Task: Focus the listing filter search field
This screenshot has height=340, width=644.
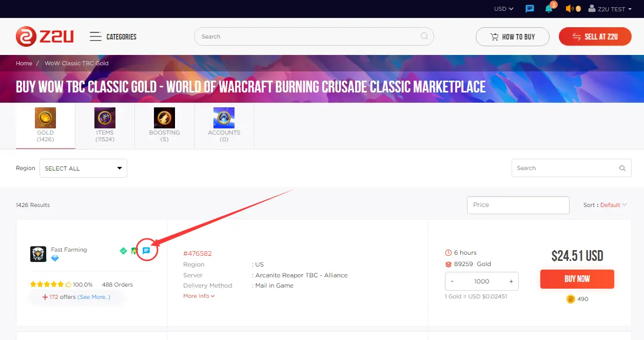Action: coord(571,168)
